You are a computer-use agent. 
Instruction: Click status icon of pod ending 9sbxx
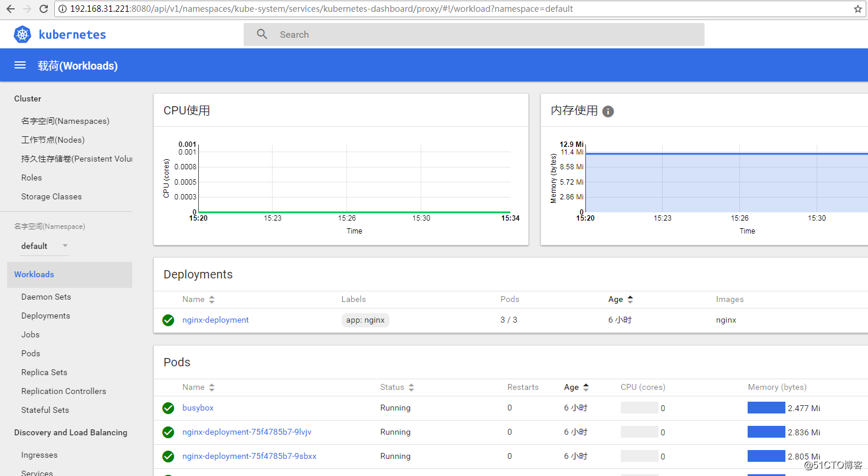coord(168,457)
